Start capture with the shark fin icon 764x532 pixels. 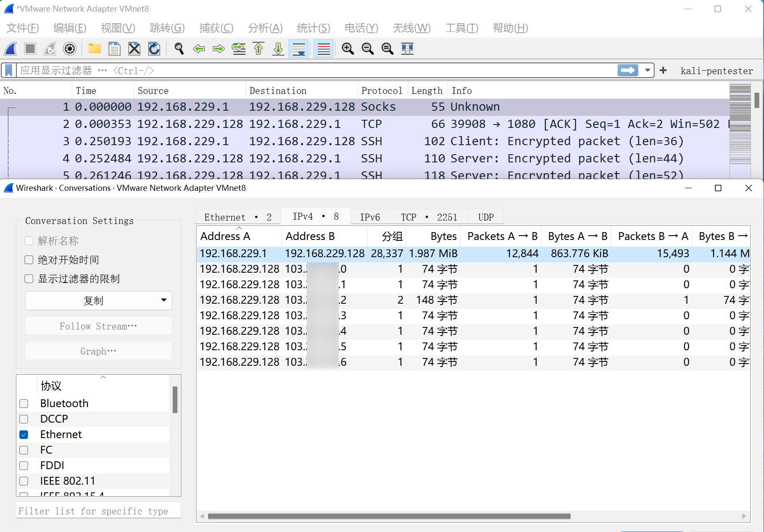coord(11,49)
